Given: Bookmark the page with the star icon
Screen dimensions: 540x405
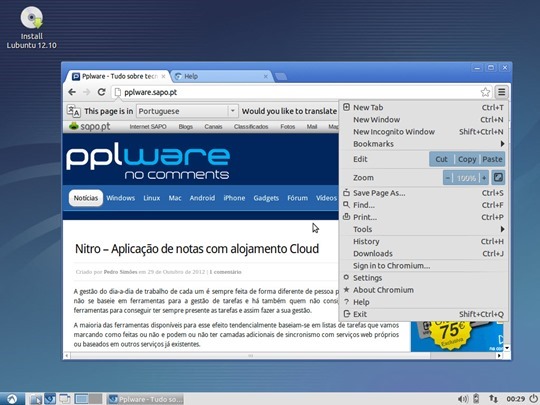Looking at the screenshot, I should tap(485, 92).
